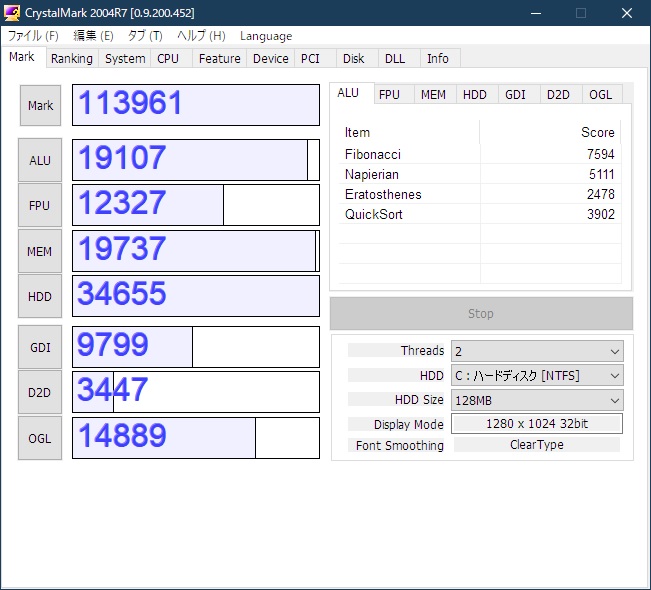Open the HDD drive dropdown

point(537,375)
